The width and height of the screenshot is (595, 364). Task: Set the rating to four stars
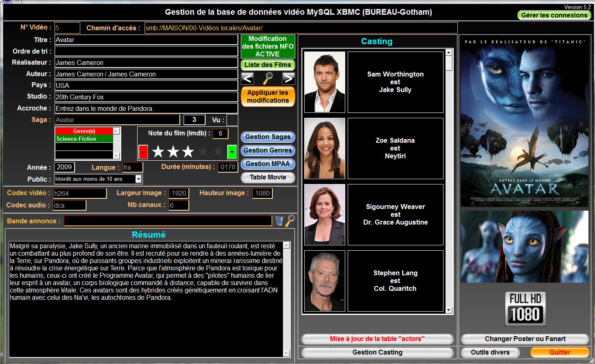pyautogui.click(x=203, y=152)
